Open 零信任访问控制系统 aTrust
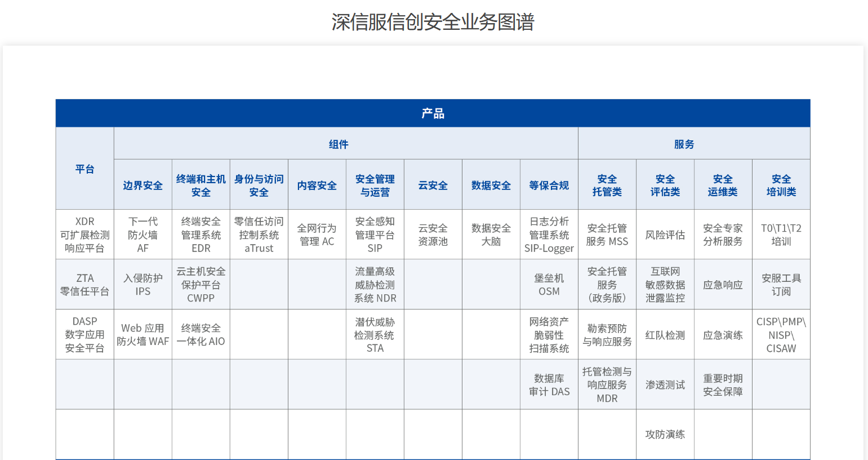The image size is (868, 460). point(259,235)
